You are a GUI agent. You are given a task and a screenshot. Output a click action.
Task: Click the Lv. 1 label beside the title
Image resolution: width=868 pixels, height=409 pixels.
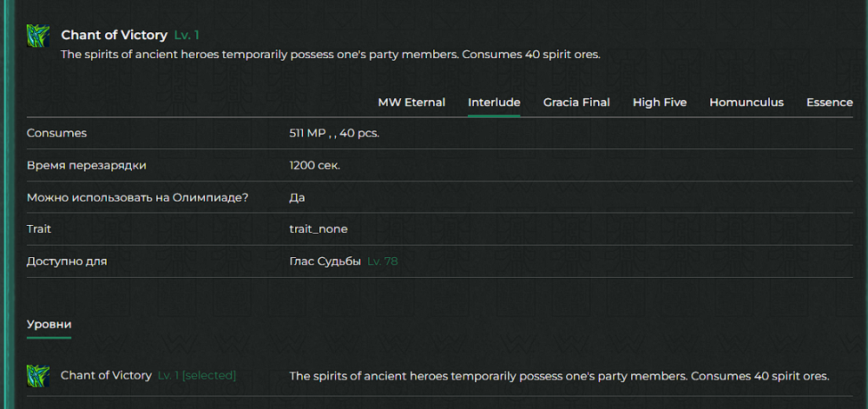pos(187,36)
